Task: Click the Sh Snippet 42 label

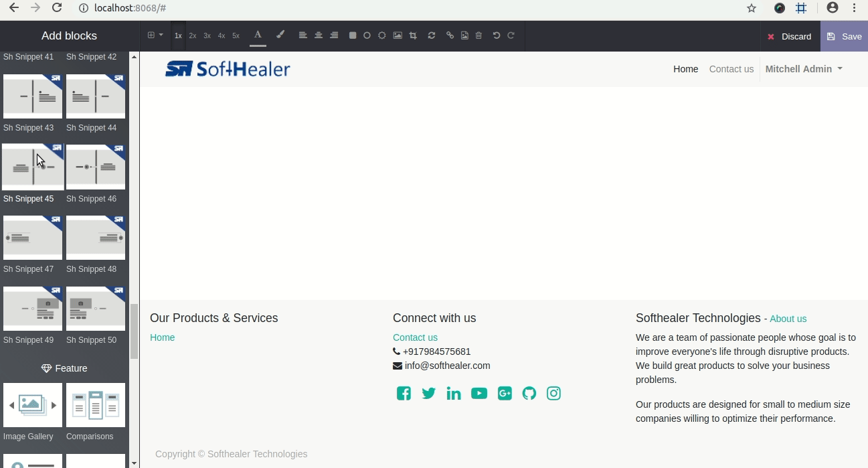Action: (91, 57)
